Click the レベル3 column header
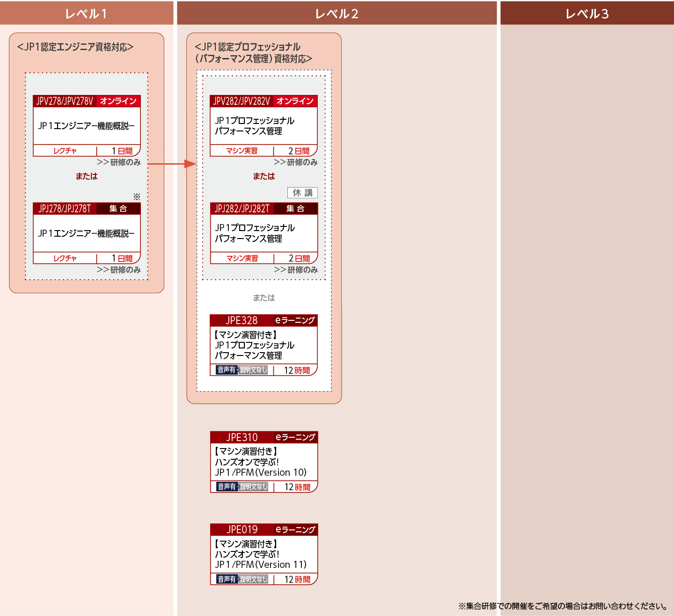The image size is (674, 616). point(587,14)
